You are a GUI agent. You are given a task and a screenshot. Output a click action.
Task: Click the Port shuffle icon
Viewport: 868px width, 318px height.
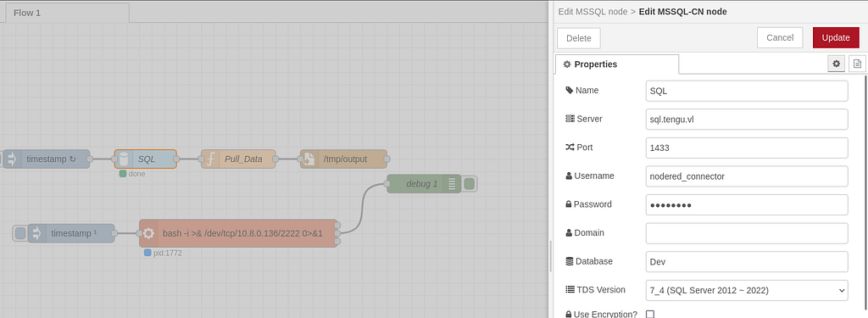570,148
